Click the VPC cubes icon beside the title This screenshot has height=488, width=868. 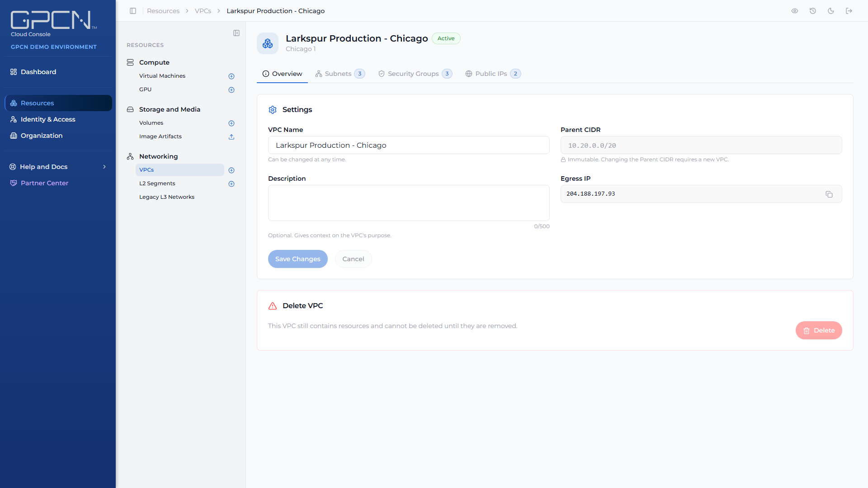268,43
